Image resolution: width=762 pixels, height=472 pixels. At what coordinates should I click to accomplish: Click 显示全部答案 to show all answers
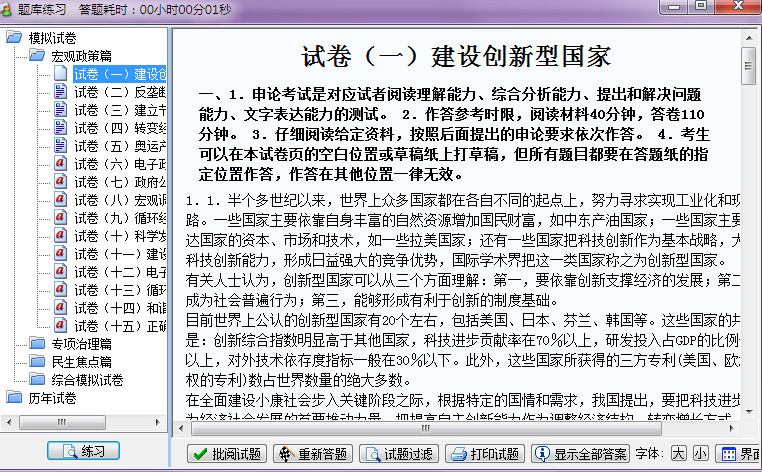tap(580, 454)
